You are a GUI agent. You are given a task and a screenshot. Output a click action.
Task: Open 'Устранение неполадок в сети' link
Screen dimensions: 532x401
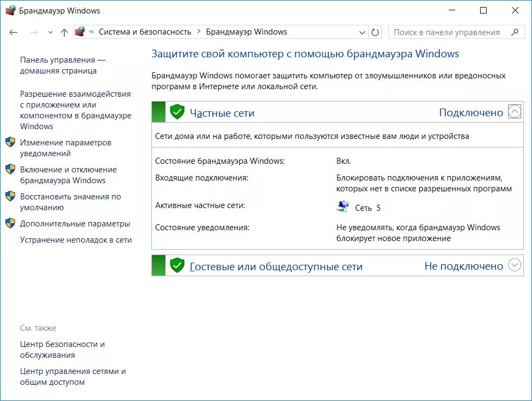click(76, 240)
